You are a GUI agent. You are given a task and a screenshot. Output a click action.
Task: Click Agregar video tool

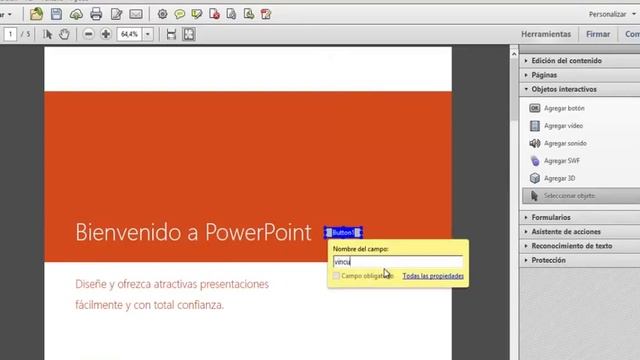pos(556,126)
